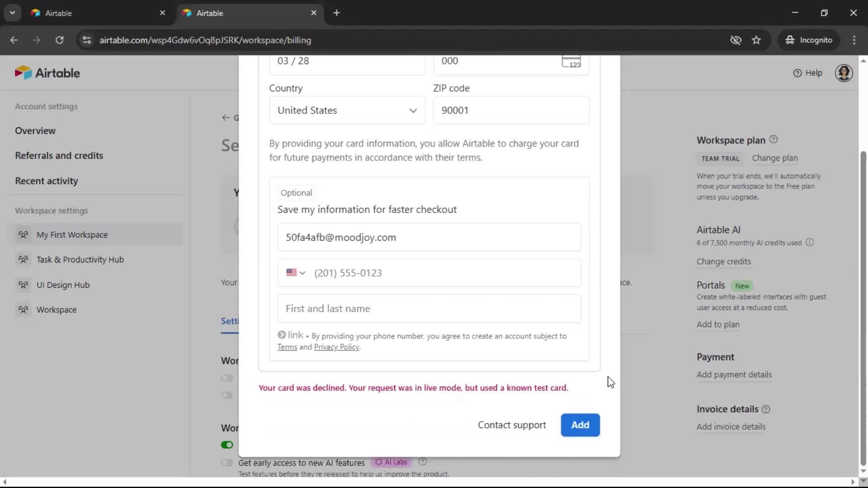
Task: Bookmark this page with the star icon
Action: coord(756,40)
